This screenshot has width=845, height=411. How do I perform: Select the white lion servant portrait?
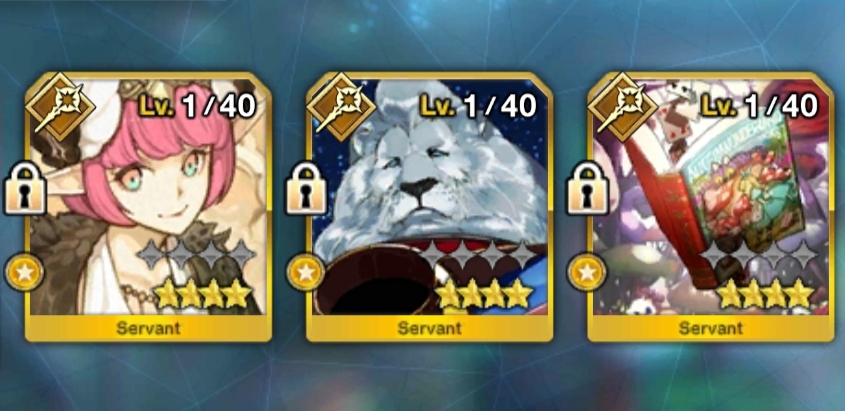coord(430,197)
